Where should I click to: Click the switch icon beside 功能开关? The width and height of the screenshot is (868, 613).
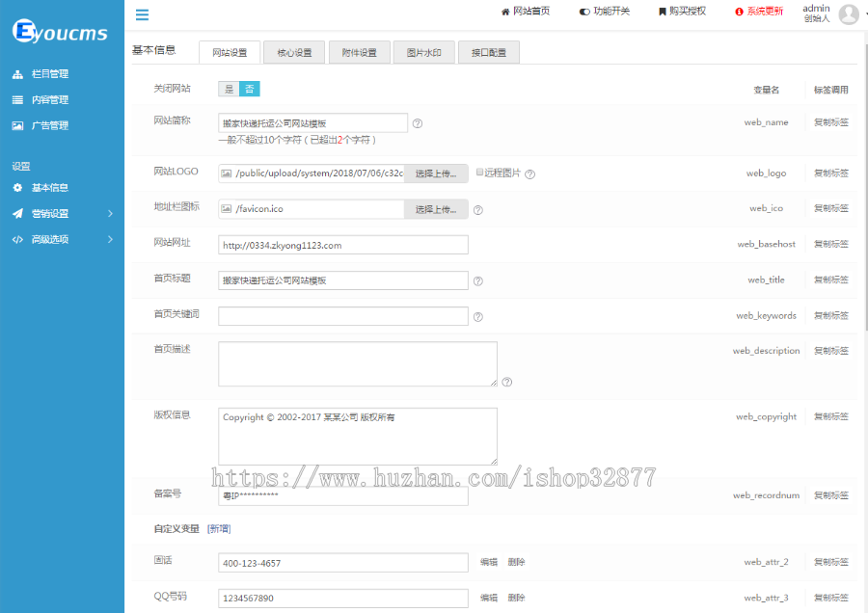point(584,12)
